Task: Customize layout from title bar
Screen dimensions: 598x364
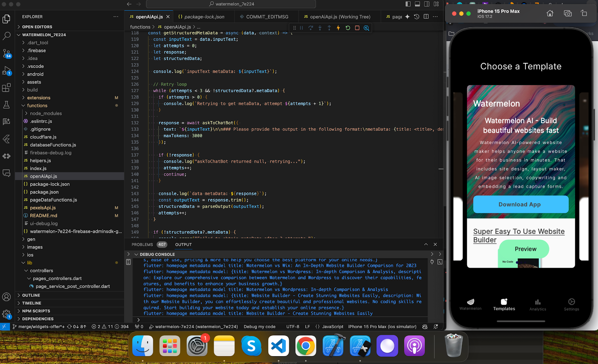Action: click(436, 4)
